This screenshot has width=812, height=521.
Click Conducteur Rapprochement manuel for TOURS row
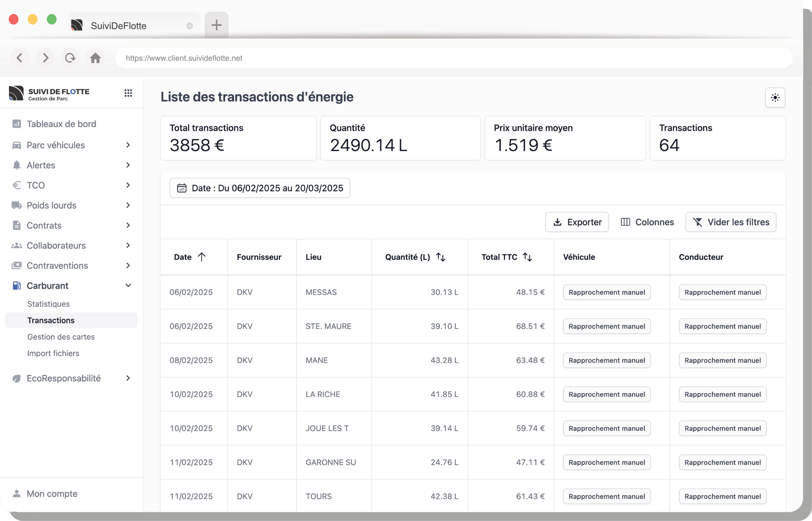click(723, 496)
